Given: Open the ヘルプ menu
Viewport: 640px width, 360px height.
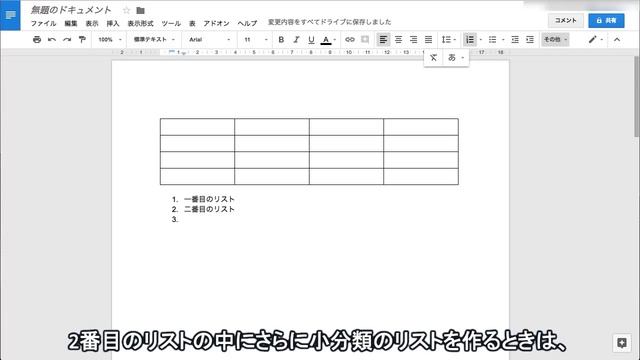Looking at the screenshot, I should pyautogui.click(x=247, y=23).
